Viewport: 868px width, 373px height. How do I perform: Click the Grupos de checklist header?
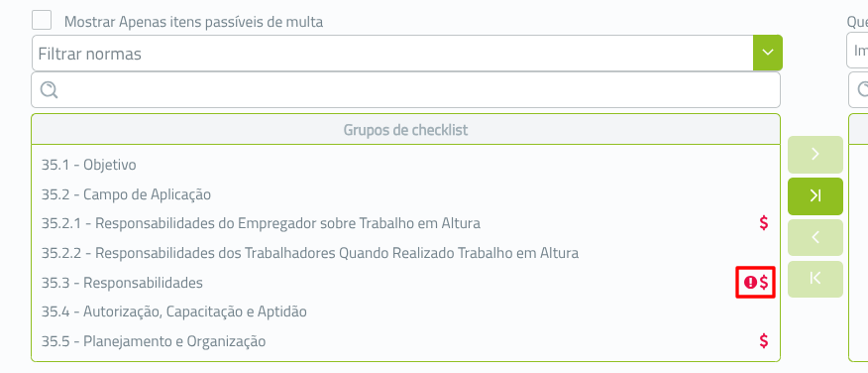406,130
